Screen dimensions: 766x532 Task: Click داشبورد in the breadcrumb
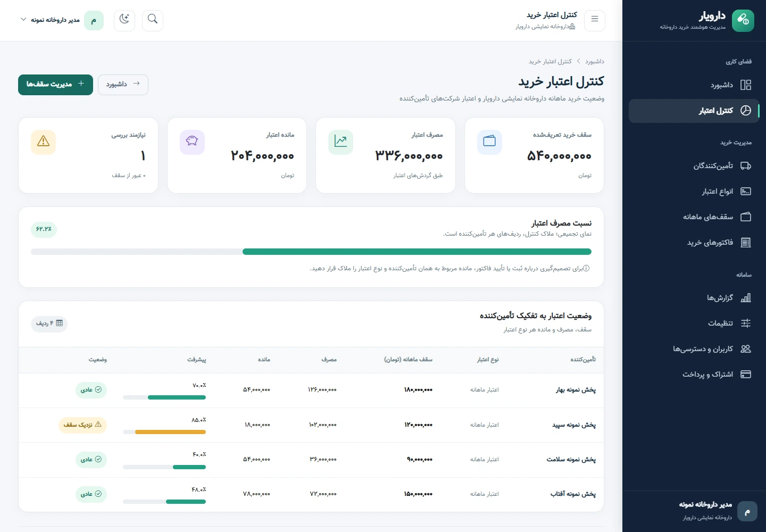click(595, 62)
